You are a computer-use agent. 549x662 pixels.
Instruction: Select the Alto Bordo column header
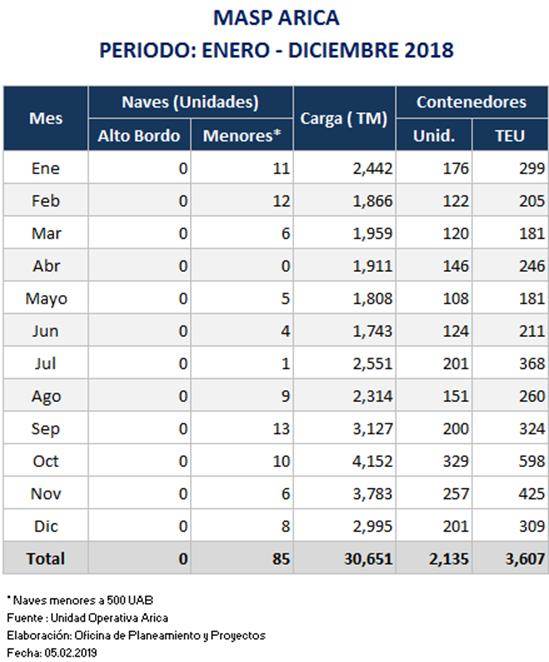pyautogui.click(x=139, y=135)
